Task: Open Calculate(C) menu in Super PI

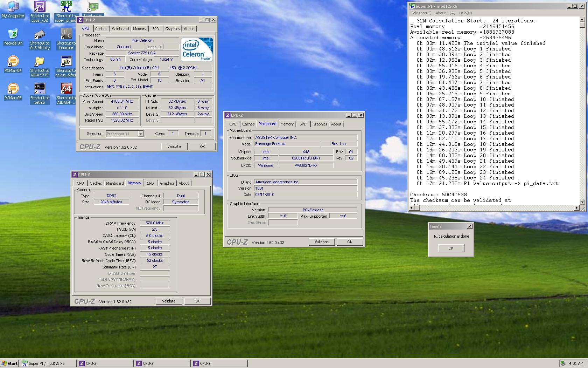Action: coord(421,13)
